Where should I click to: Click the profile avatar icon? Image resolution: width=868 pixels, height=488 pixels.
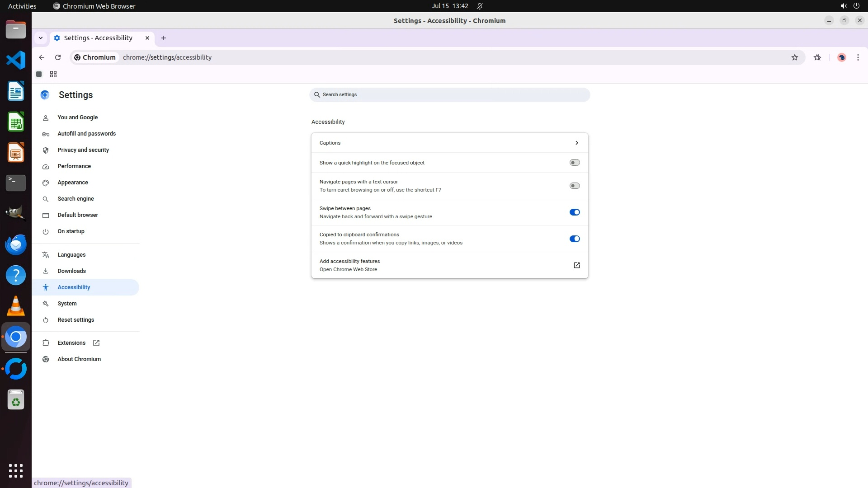point(841,57)
